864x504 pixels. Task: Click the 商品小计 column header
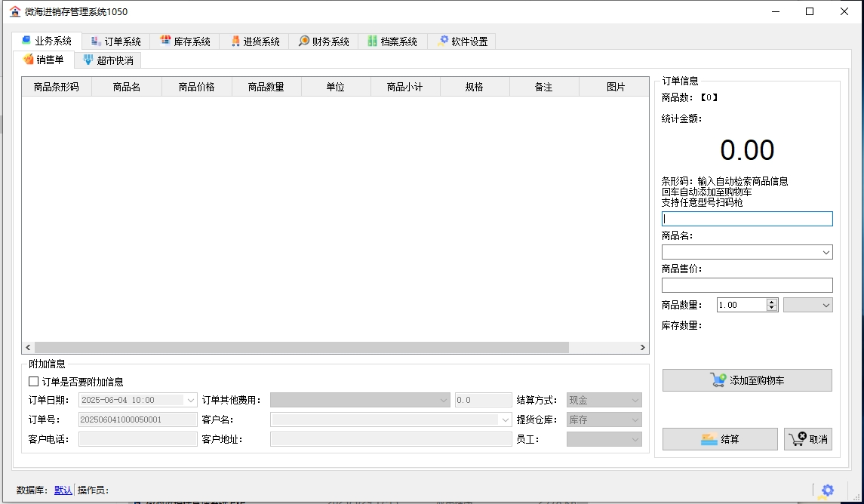(x=405, y=87)
